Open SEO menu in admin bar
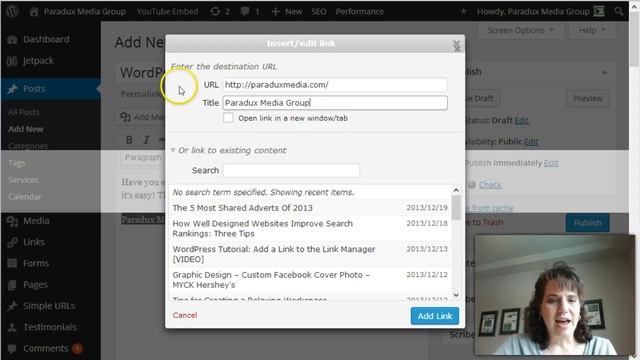 pos(319,11)
